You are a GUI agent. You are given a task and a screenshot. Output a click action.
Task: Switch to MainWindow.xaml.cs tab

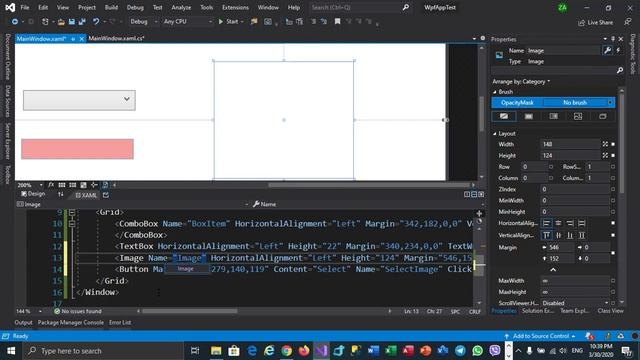point(116,38)
